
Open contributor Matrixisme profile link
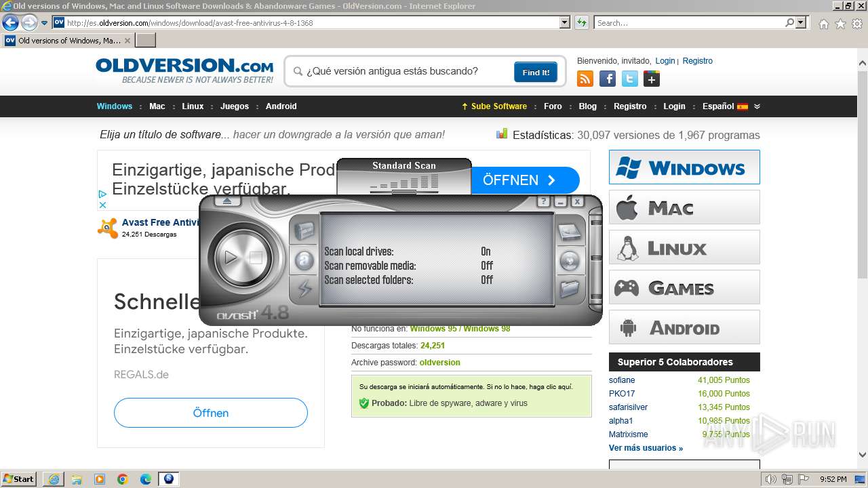[628, 434]
